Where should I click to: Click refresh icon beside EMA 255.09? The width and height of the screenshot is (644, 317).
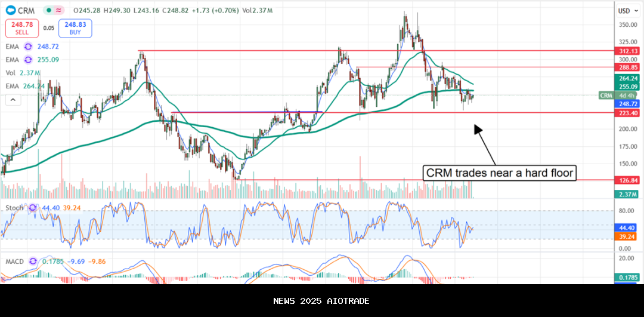click(28, 60)
